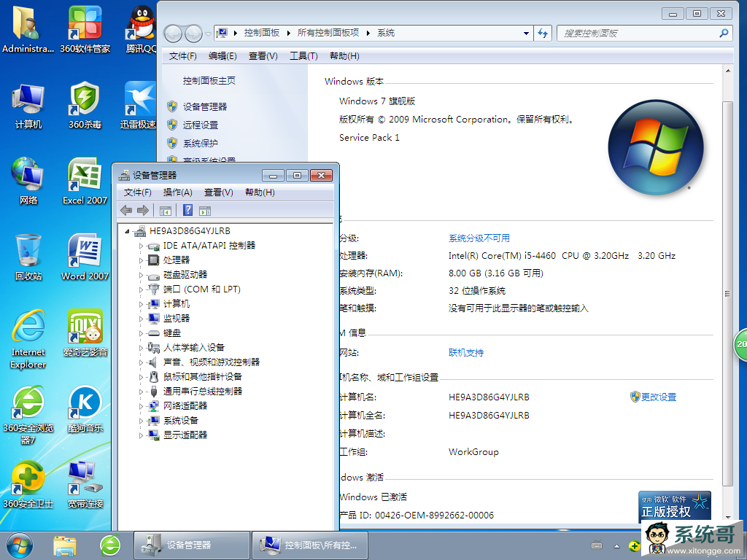Launch Excel 2007 desktop shortcut
The width and height of the screenshot is (747, 560).
point(85,181)
